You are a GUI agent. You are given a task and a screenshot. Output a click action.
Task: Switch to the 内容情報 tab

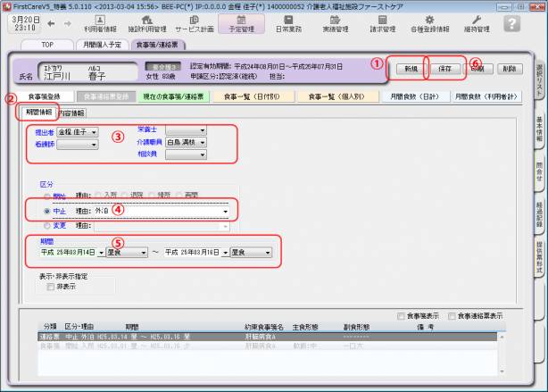[72, 113]
